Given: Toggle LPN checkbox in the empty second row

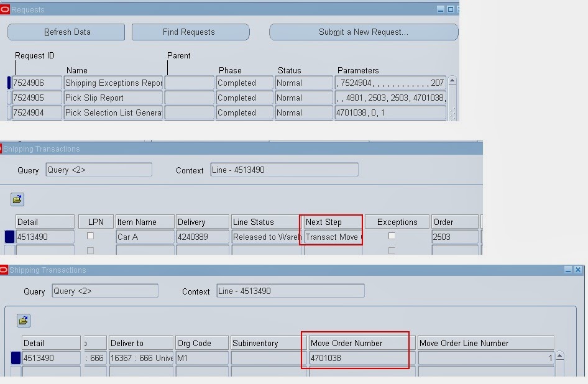Looking at the screenshot, I should coord(90,250).
